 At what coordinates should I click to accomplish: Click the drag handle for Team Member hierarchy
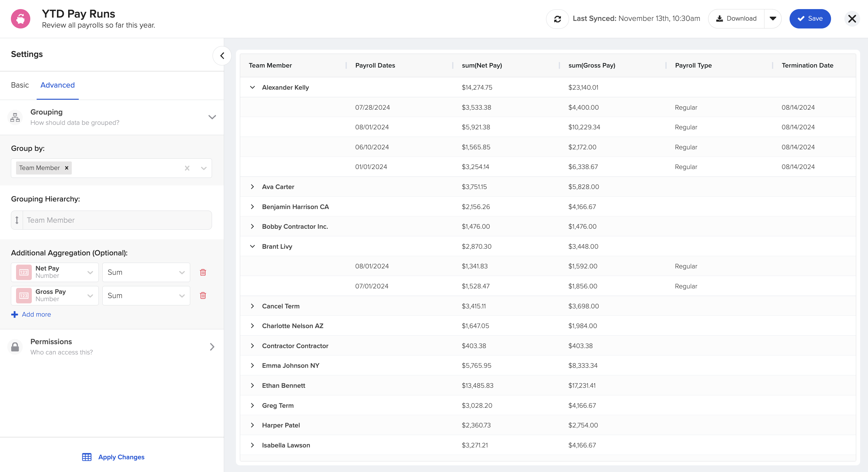pos(17,220)
